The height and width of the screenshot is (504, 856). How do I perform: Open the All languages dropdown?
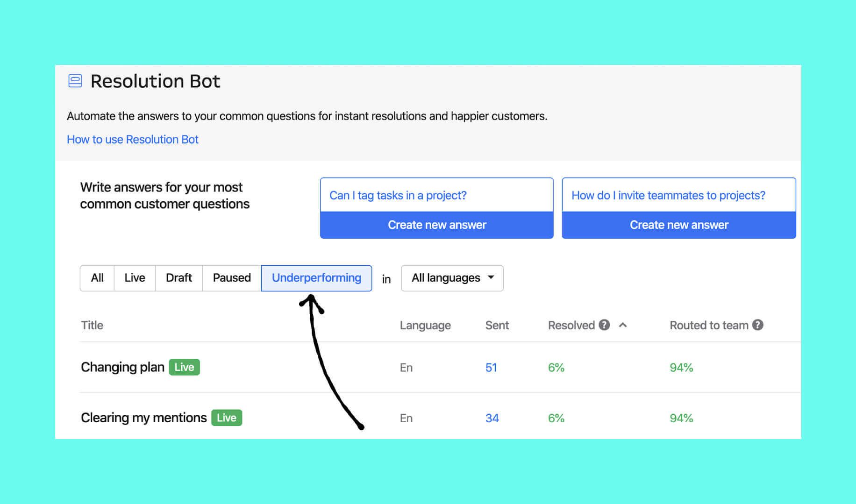click(451, 277)
